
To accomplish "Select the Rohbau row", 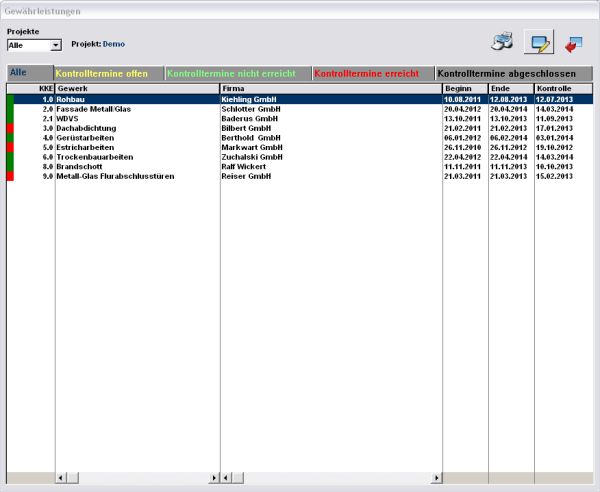I will (x=137, y=100).
